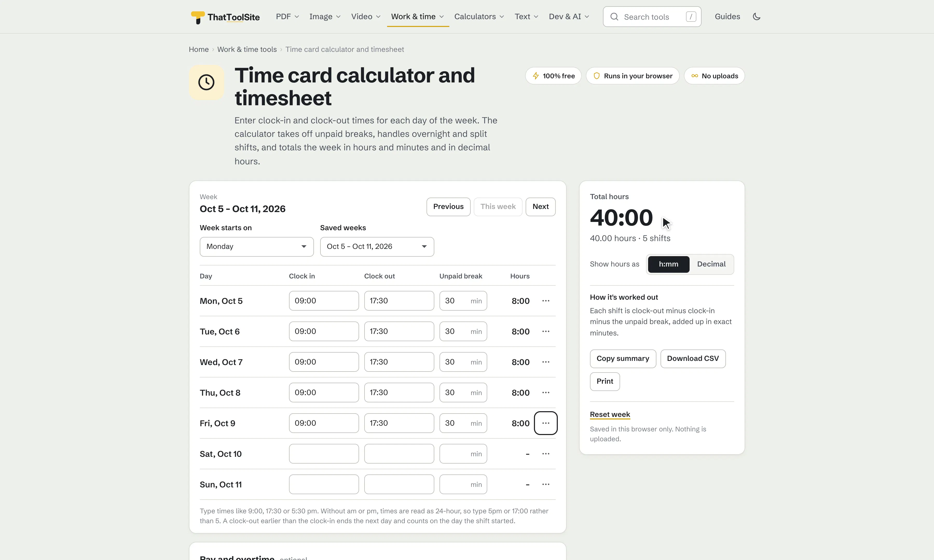Open the Work & time tools breadcrumb

(x=247, y=50)
